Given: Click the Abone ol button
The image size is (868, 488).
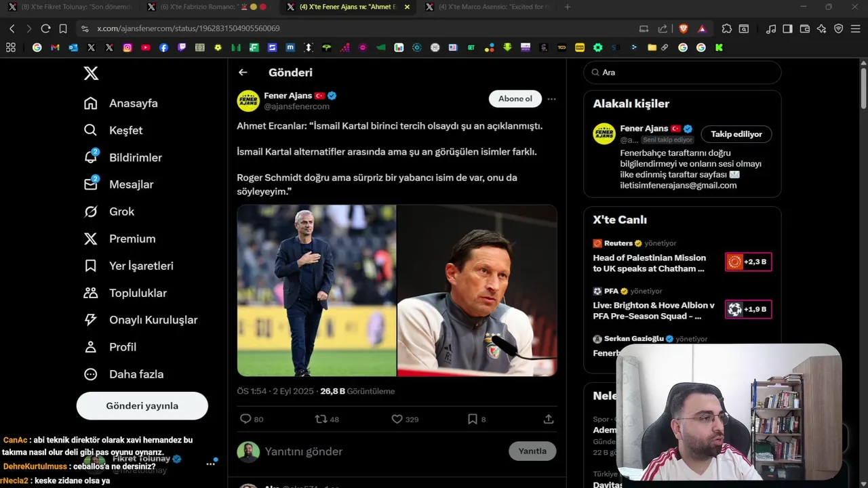Looking at the screenshot, I should click(515, 99).
